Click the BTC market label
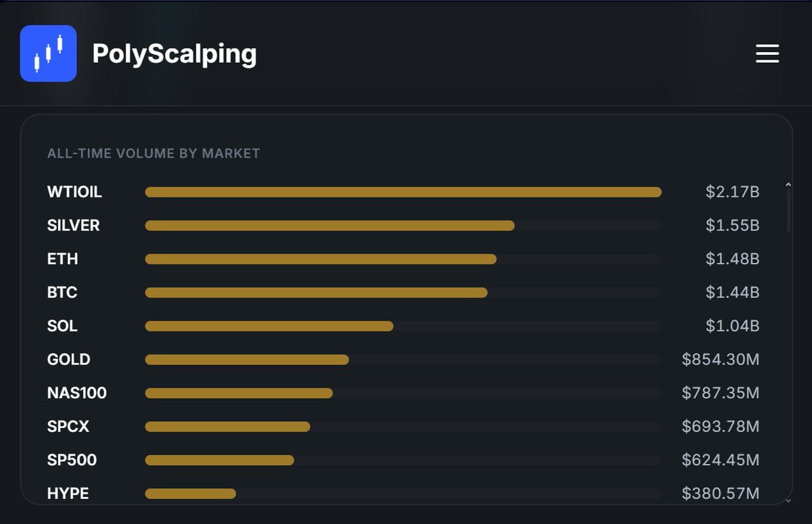 click(62, 293)
